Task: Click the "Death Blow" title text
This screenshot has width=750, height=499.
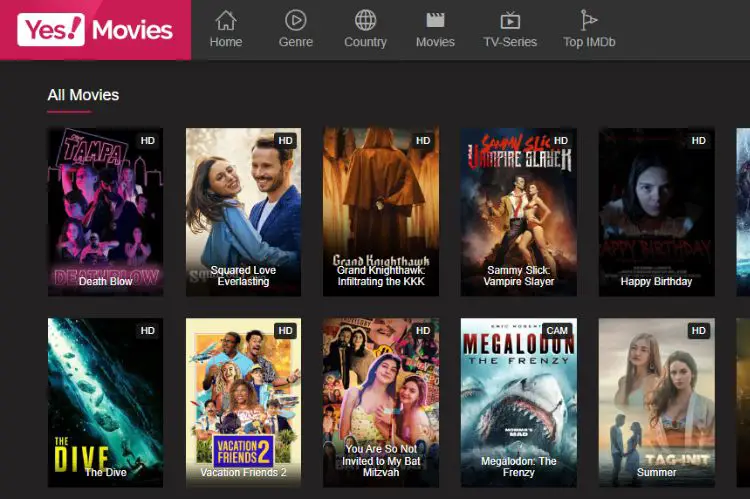Action: [105, 281]
